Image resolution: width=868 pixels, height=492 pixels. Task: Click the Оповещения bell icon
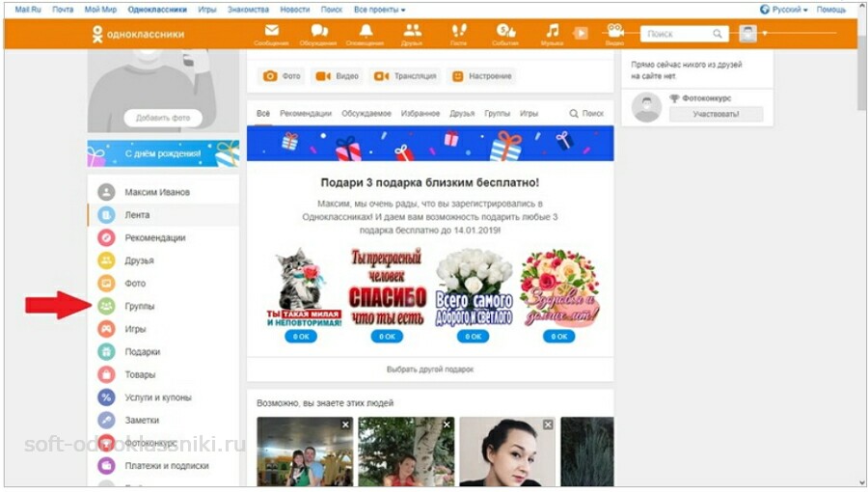(366, 33)
